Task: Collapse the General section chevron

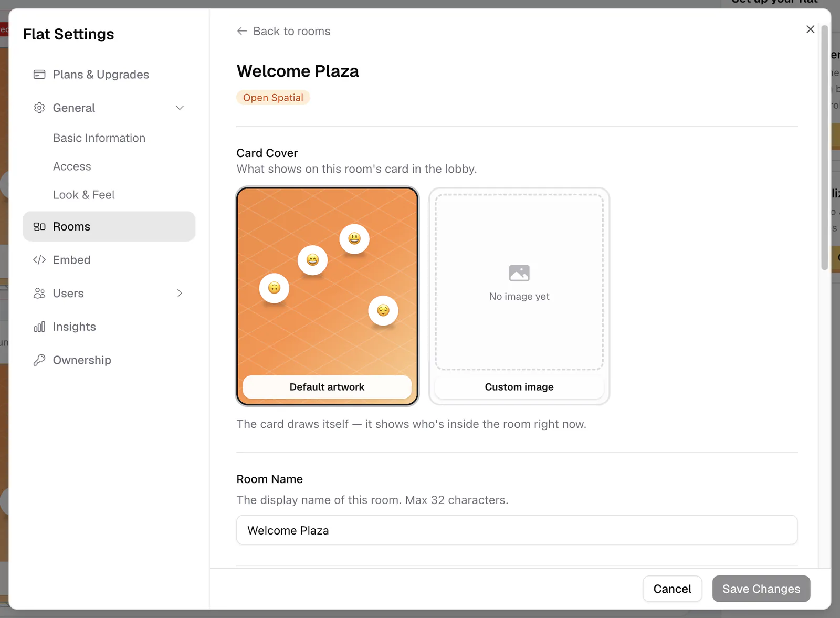Action: click(180, 108)
